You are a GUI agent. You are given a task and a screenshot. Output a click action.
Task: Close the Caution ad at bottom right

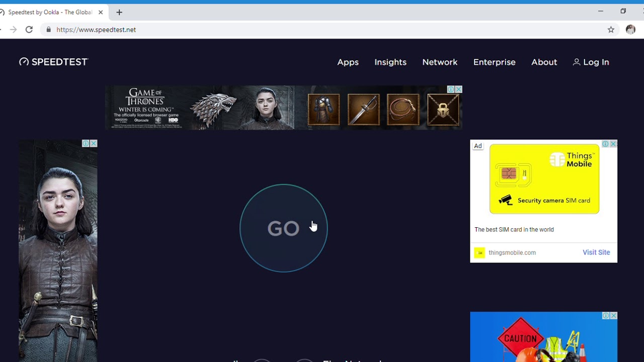[x=613, y=316]
